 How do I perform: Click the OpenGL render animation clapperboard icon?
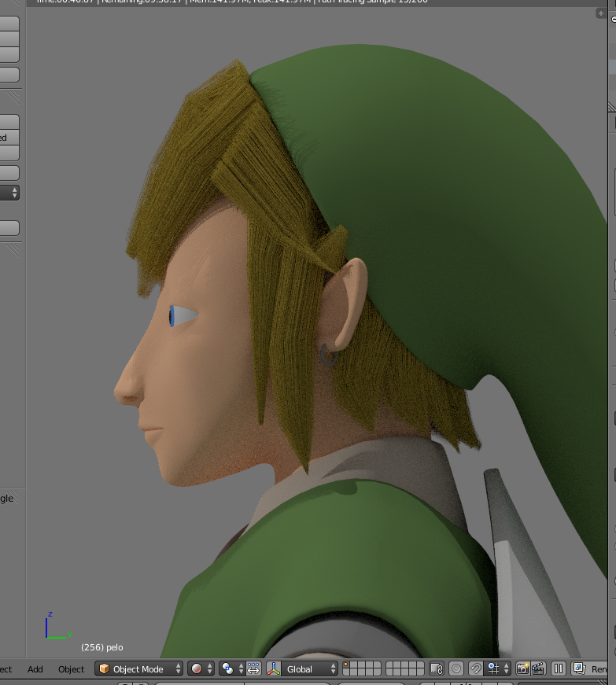(x=538, y=668)
